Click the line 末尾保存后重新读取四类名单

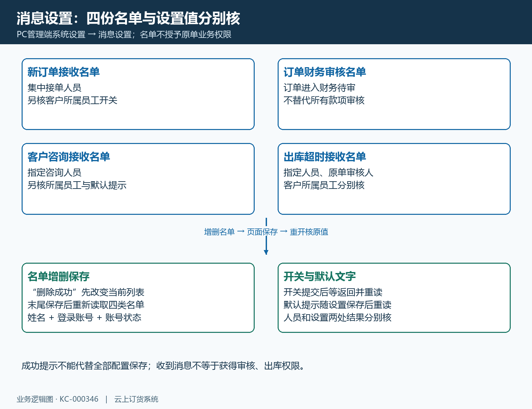click(86, 305)
